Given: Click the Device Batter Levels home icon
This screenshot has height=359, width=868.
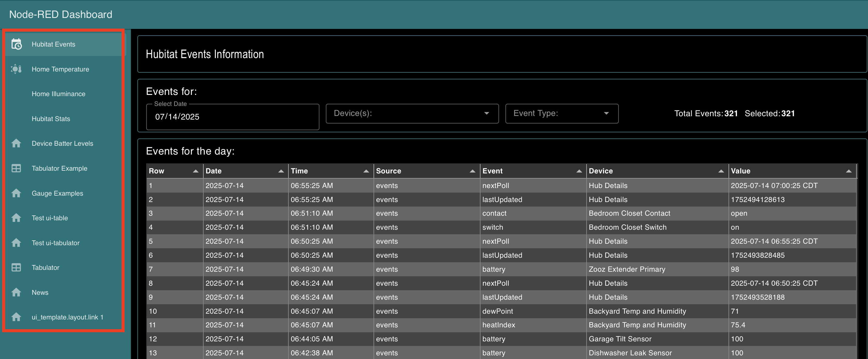Looking at the screenshot, I should click(16, 143).
